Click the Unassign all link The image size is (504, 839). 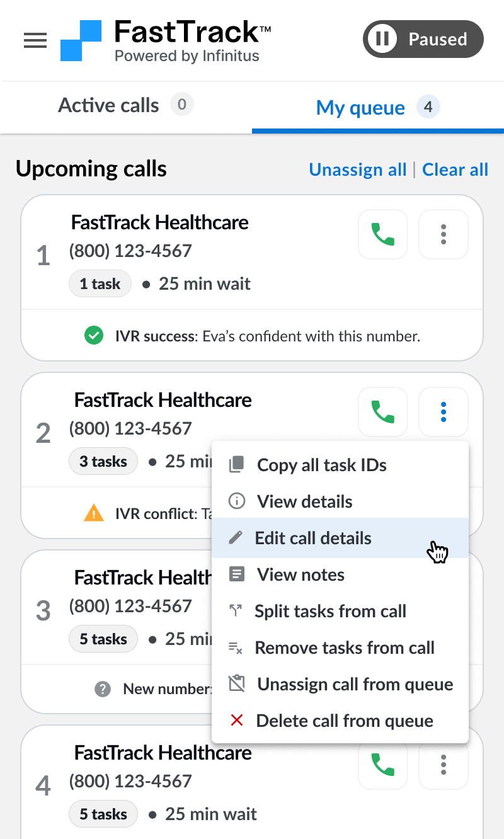(358, 169)
